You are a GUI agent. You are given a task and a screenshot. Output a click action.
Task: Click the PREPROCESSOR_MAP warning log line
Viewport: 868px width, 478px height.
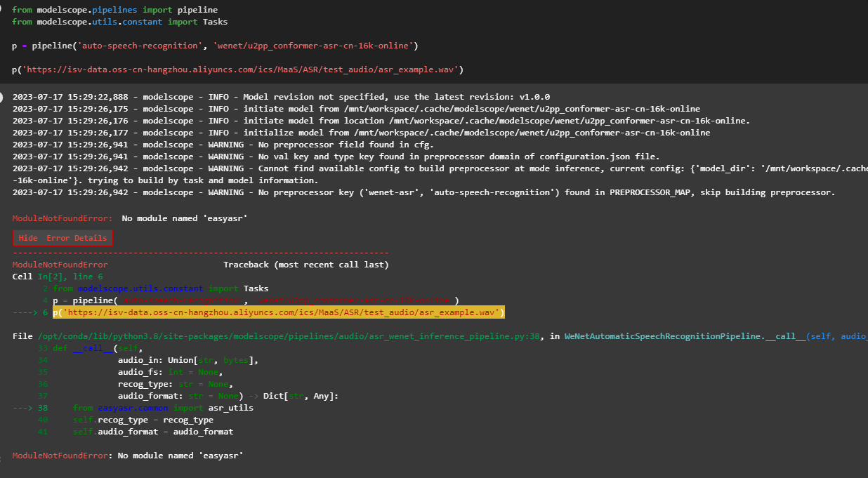point(421,192)
